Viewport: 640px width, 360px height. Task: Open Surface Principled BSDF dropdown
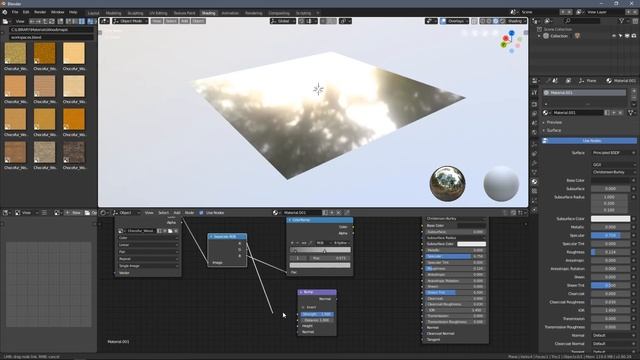613,153
